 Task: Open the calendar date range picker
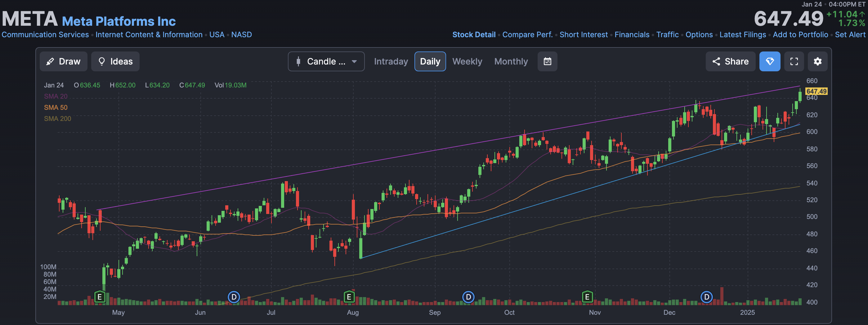[x=547, y=61]
